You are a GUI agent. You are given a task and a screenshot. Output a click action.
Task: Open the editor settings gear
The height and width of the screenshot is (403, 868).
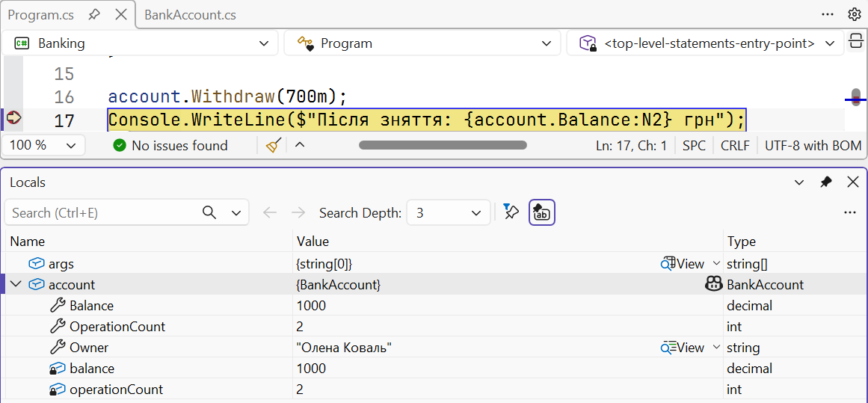(854, 15)
